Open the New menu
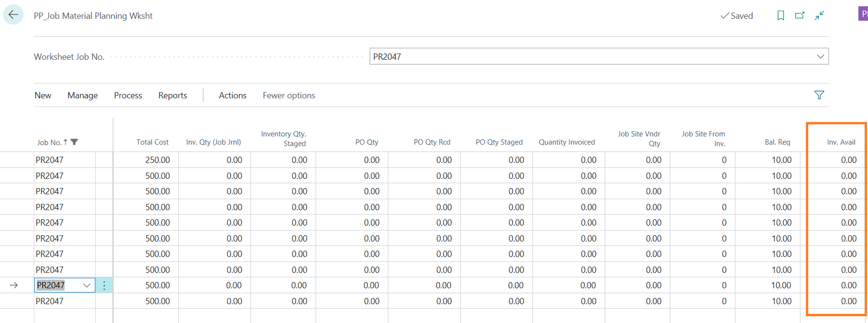The height and width of the screenshot is (323, 868). [x=43, y=95]
